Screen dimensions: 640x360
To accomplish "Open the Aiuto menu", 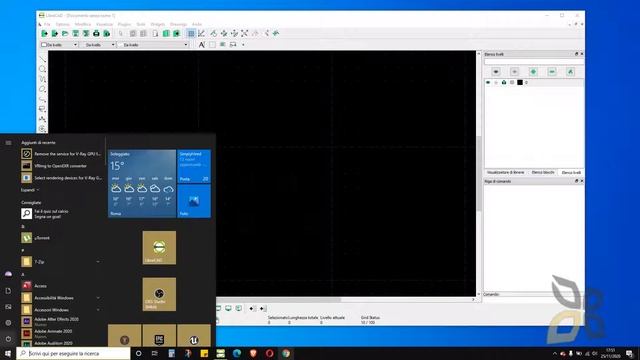I will [x=197, y=24].
